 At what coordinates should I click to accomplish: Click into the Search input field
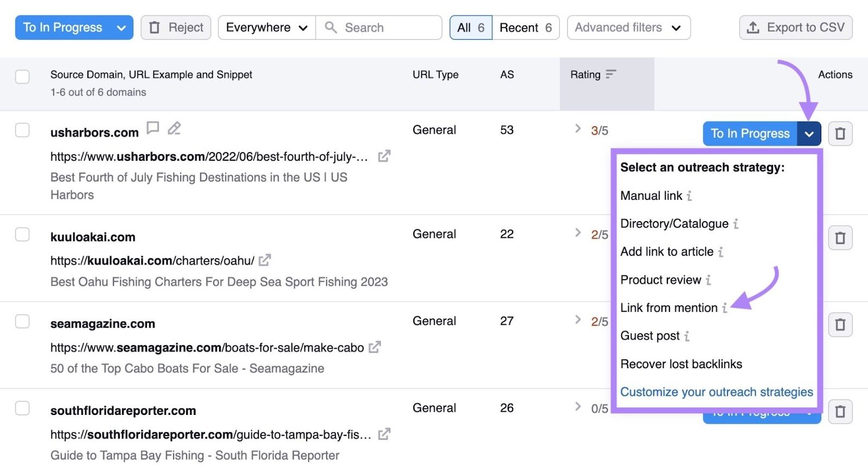click(x=388, y=28)
